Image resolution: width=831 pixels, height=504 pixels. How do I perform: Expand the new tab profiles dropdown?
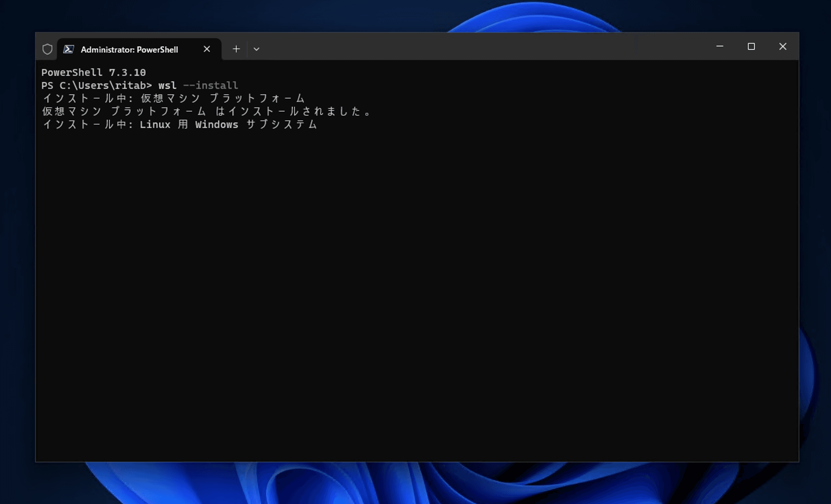(x=256, y=49)
